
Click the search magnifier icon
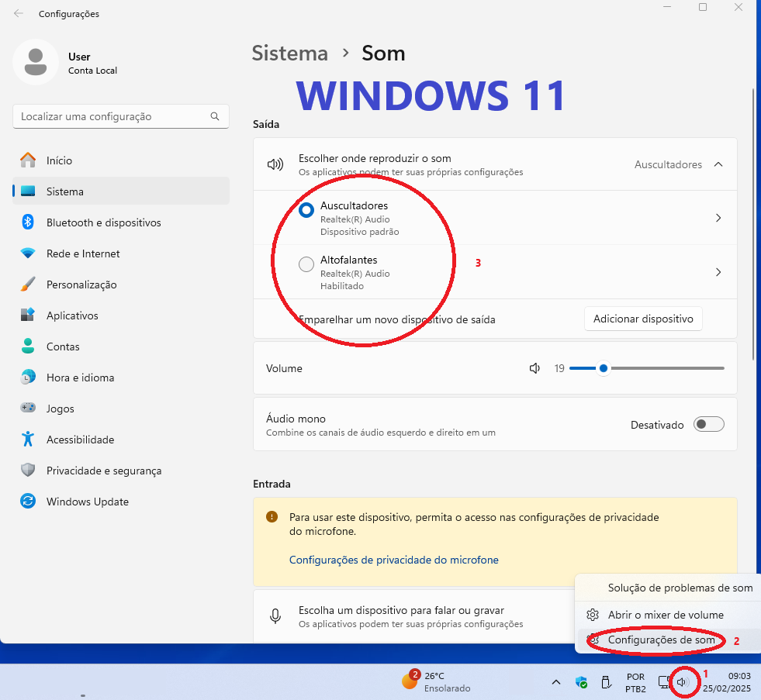pyautogui.click(x=215, y=116)
